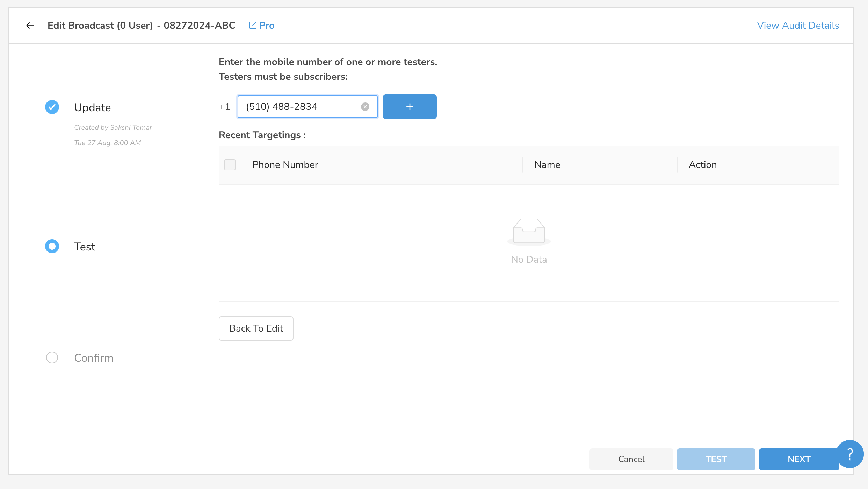Tick the select-all checkbox beside Phone Number
Viewport: 868px width, 489px height.
(x=230, y=165)
